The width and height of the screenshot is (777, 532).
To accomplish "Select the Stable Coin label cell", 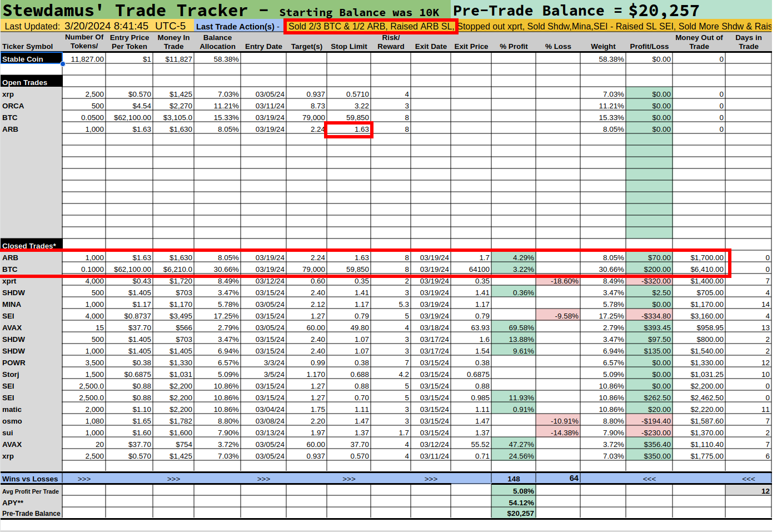I will [x=31, y=59].
